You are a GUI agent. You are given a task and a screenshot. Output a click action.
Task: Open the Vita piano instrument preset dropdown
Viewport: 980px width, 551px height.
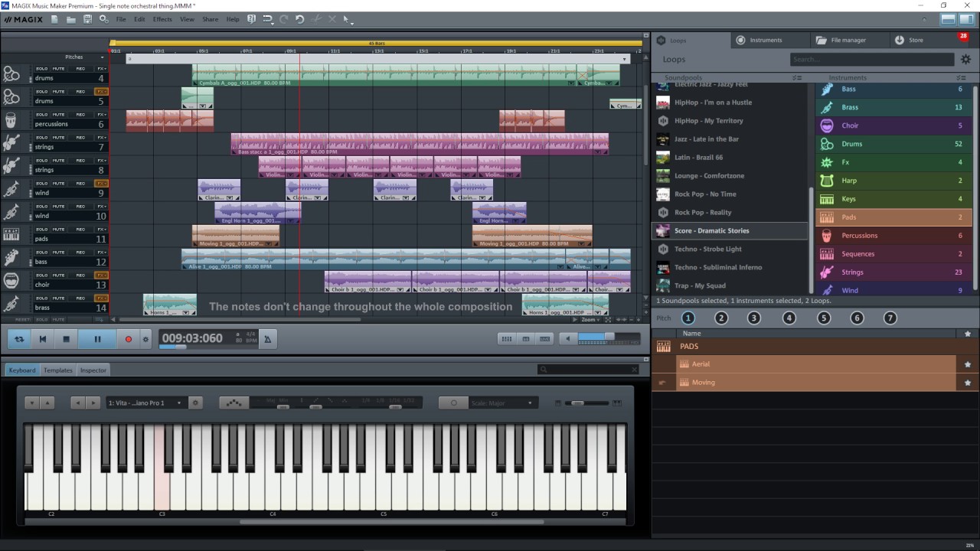[x=145, y=403]
